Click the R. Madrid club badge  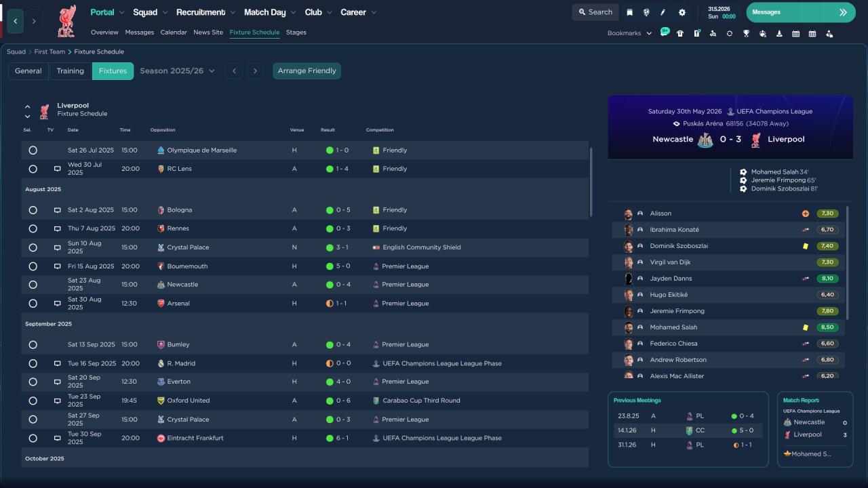coord(161,363)
